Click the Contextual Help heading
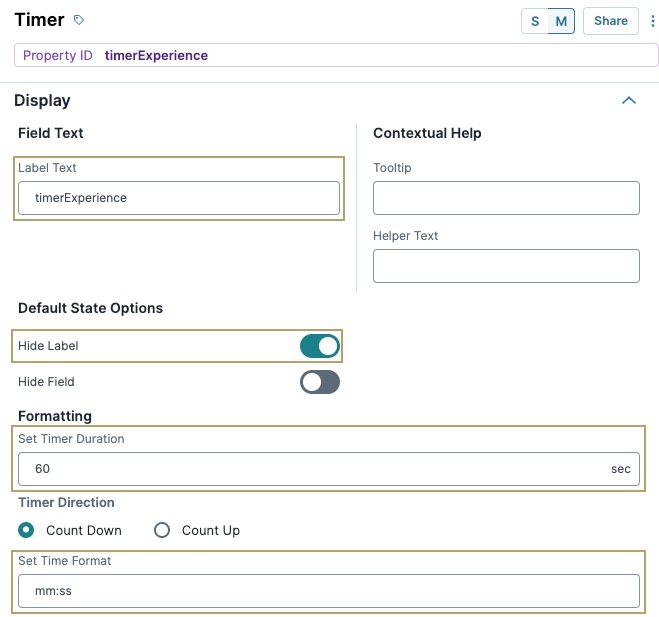This screenshot has height=617, width=659. point(427,133)
